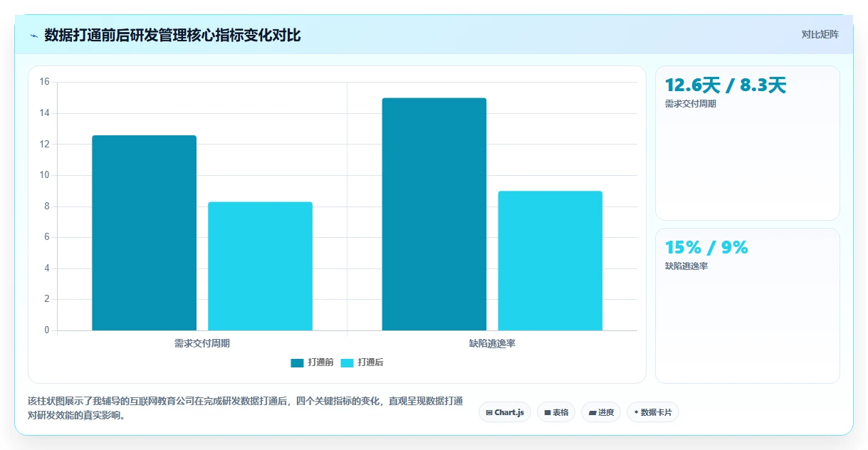Click the Chart.js tag button
Screen dimensions: 868x450
tap(505, 412)
